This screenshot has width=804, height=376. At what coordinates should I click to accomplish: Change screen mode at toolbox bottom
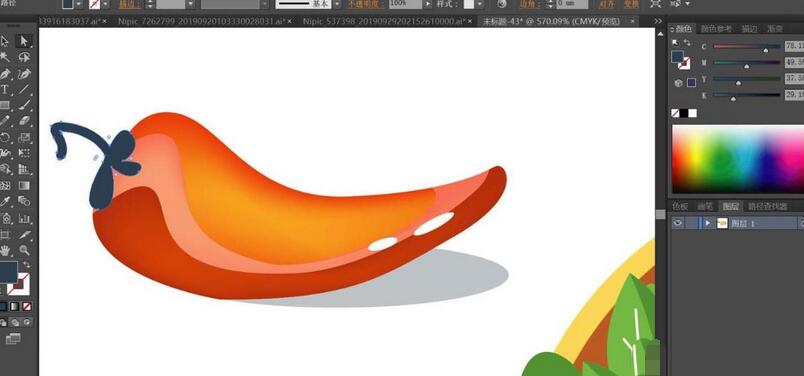[12, 339]
